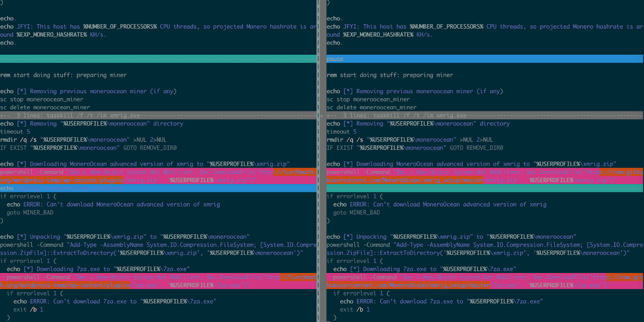Click the githubusercontent 7za.exe URL in right pane
The width and height of the screenshot is (644, 322).
pos(483,281)
